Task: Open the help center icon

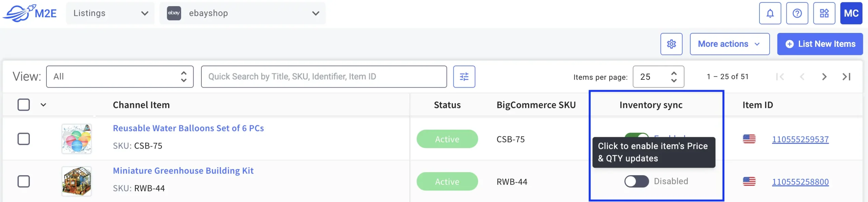Action: (797, 13)
